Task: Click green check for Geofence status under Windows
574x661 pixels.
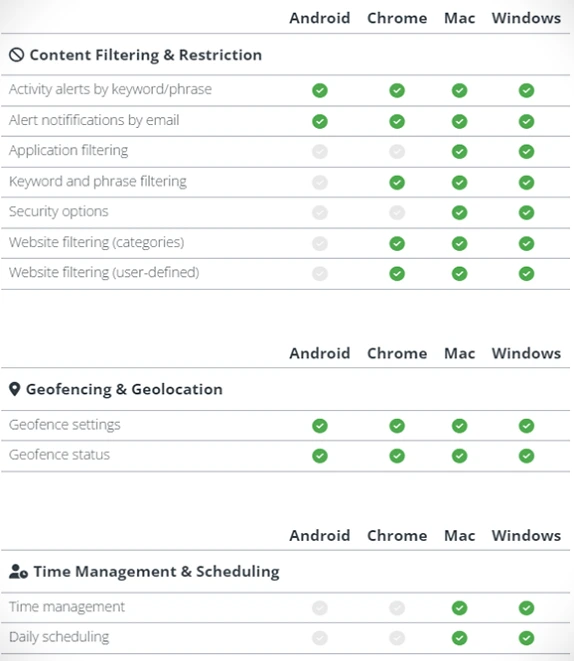Action: click(x=526, y=456)
